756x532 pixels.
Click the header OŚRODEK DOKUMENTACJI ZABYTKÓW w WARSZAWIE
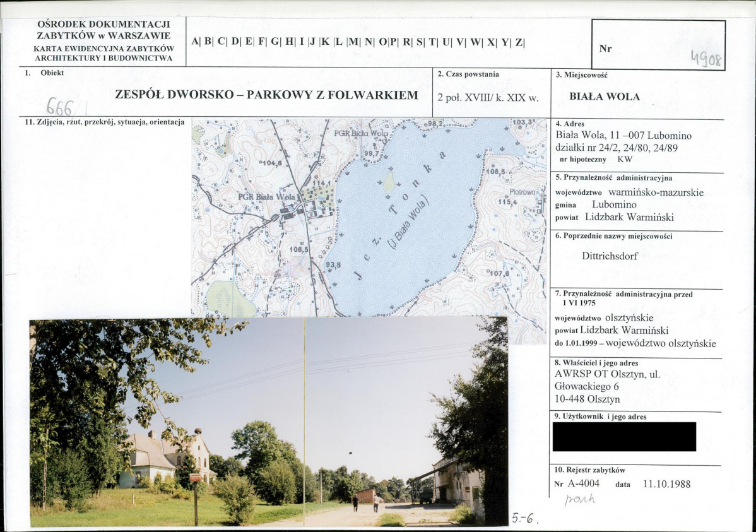point(103,30)
